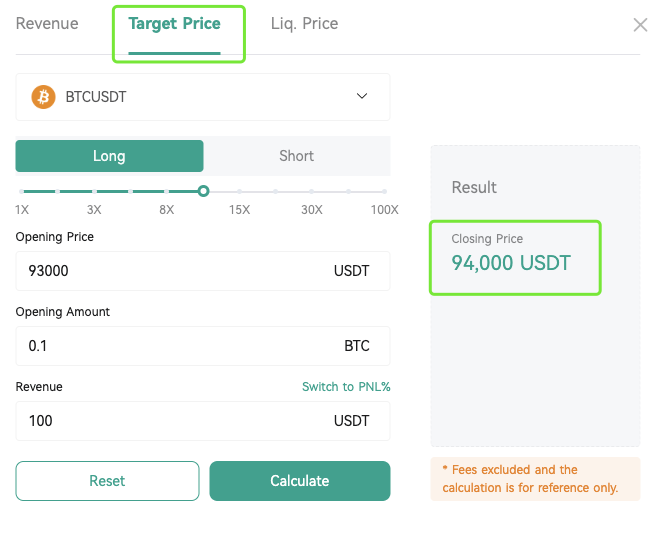660x553 pixels.
Task: Click the Bitcoin coin icon
Action: tap(43, 97)
